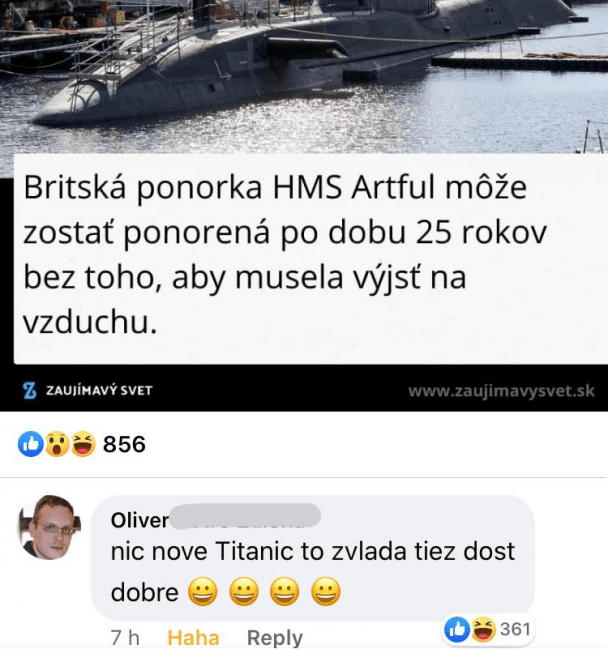Click the blue Like reaction next to 856
Viewport: 608px width, 649px height.
pos(31,444)
